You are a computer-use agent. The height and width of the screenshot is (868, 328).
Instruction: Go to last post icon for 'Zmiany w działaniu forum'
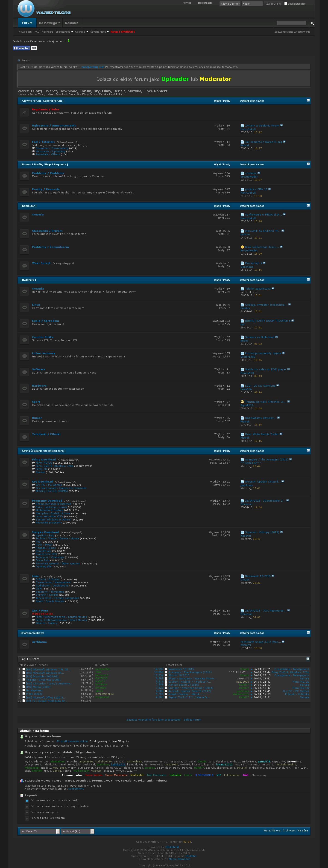coord(281,125)
